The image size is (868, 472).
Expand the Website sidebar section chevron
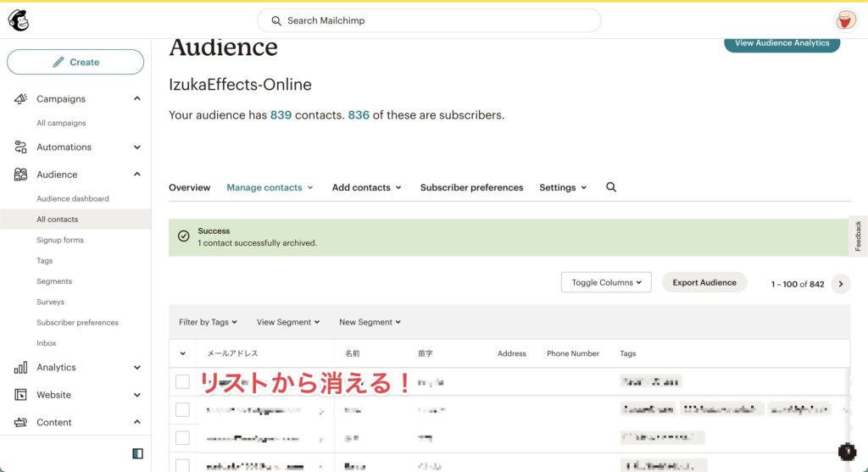pos(136,395)
